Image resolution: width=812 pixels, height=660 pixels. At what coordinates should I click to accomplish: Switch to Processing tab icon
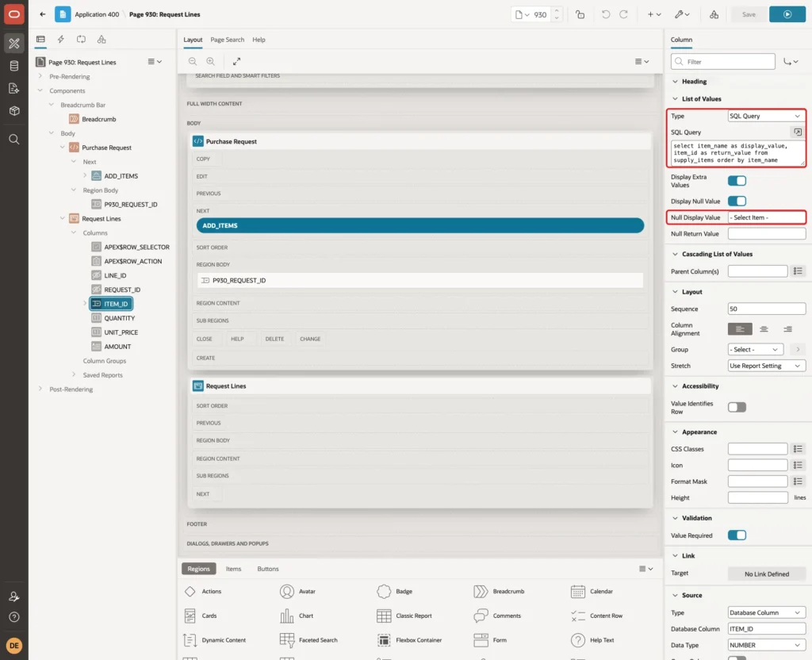click(x=82, y=40)
